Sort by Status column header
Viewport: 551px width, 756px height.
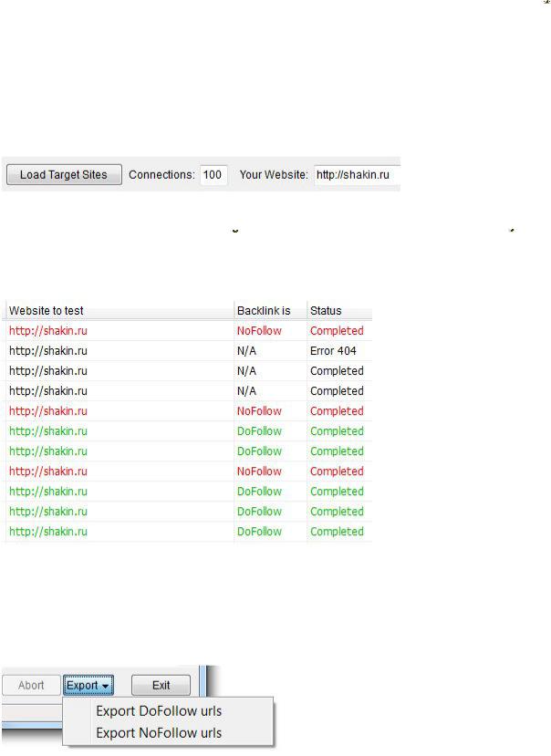click(x=339, y=310)
